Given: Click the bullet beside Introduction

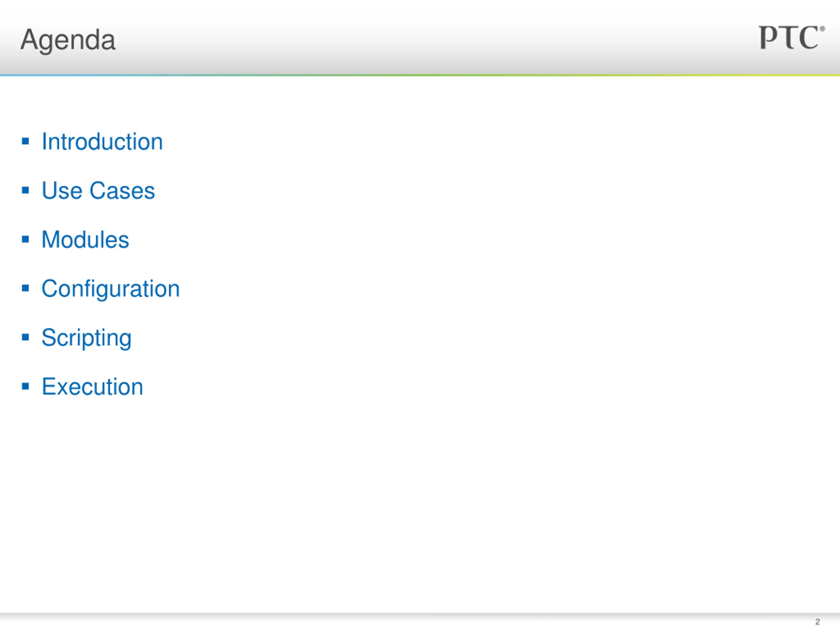Looking at the screenshot, I should tap(26, 141).
